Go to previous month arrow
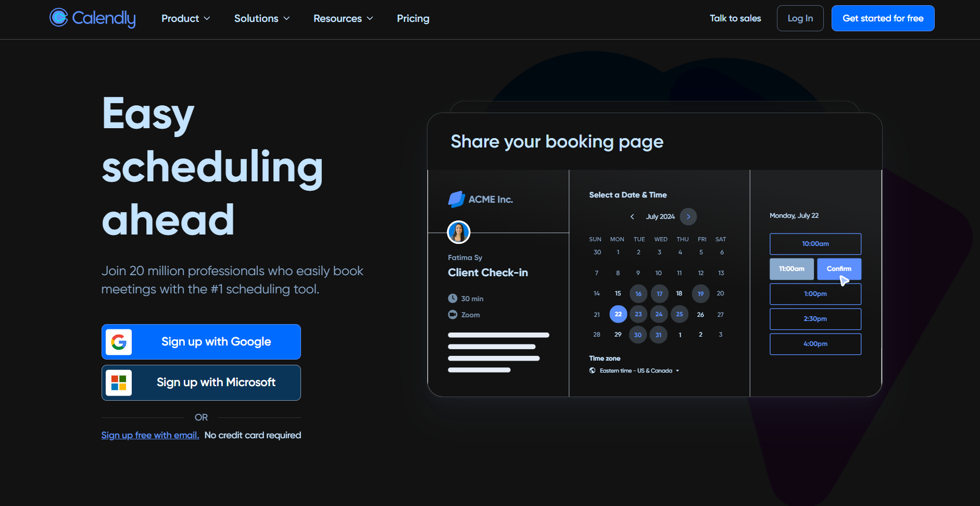Screen dimensions: 980x506 (632, 217)
